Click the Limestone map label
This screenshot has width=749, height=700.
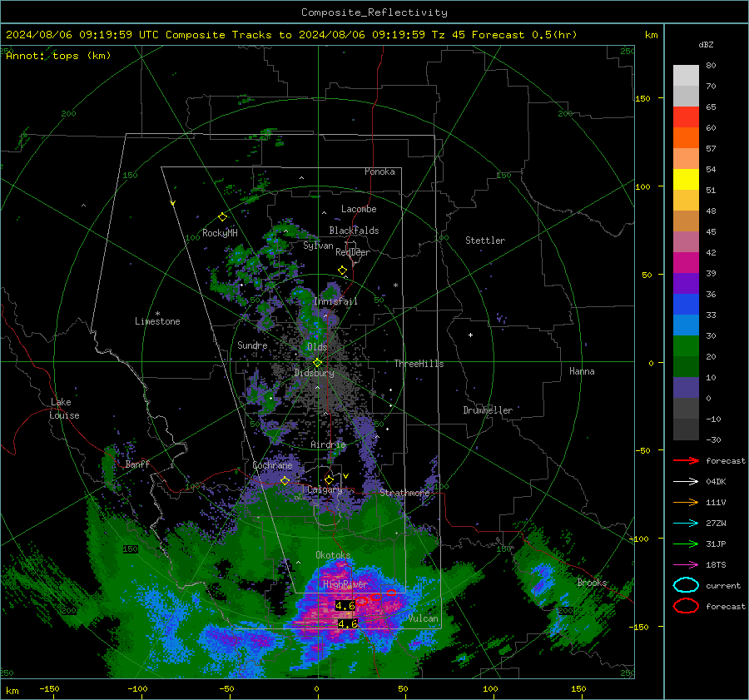point(157,321)
